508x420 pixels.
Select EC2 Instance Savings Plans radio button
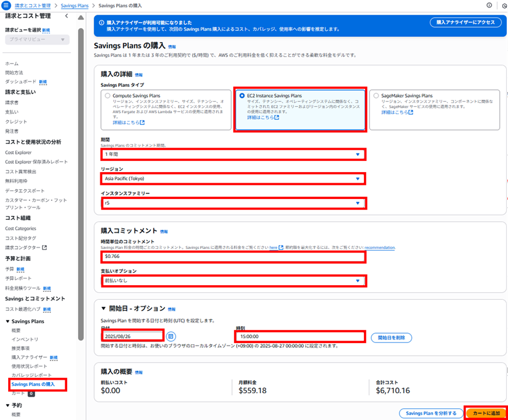coord(241,96)
